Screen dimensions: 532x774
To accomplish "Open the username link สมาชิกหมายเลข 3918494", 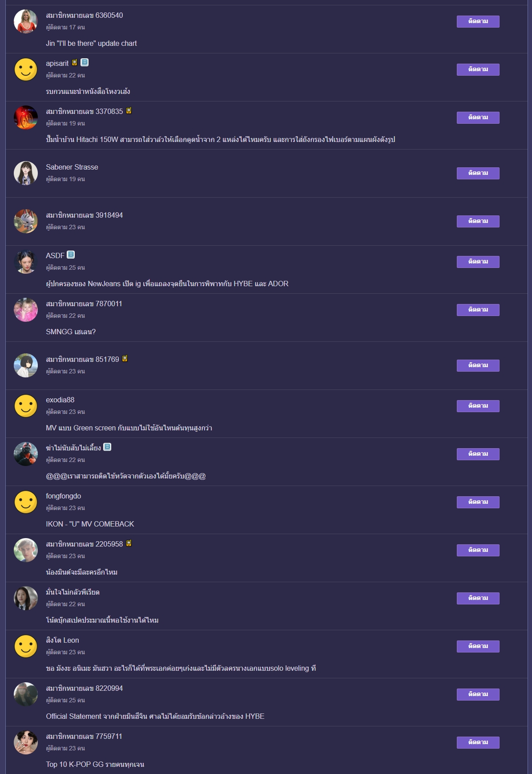I will [84, 215].
